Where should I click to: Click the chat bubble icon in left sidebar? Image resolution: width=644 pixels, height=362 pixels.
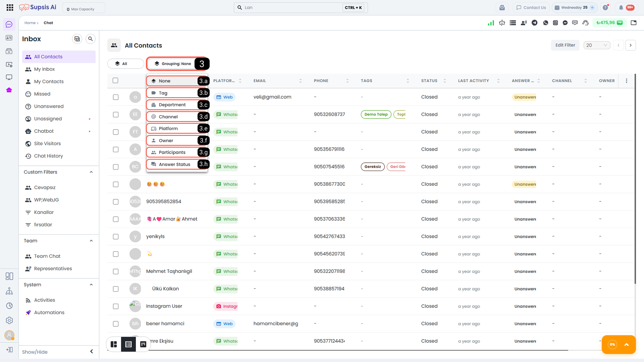(9, 24)
